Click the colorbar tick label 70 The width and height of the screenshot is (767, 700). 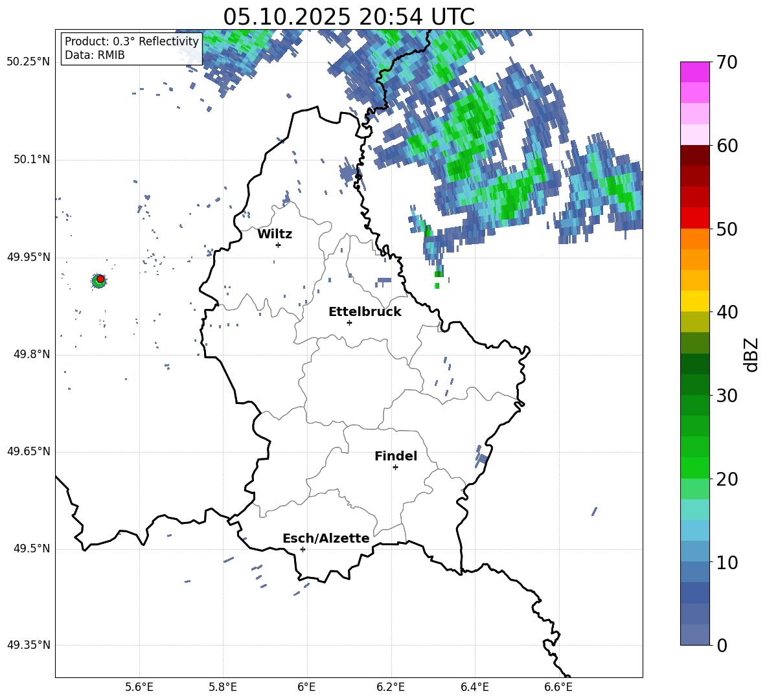click(727, 63)
